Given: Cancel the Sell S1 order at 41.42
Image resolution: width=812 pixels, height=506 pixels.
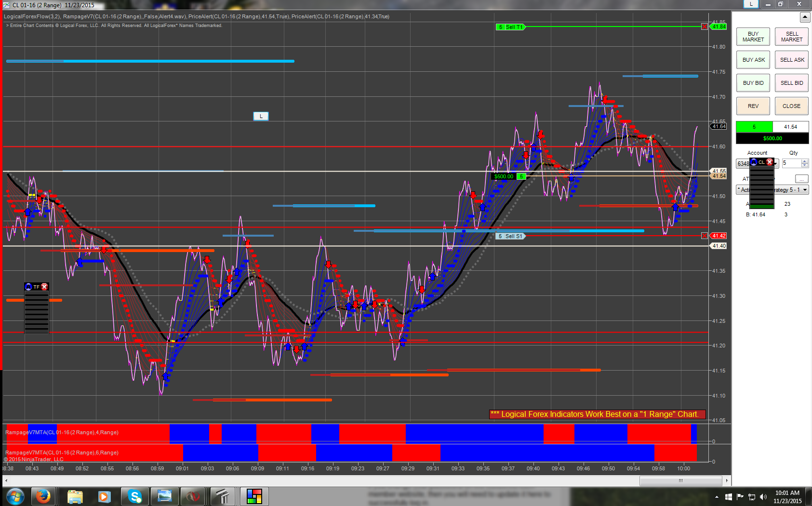Looking at the screenshot, I should click(x=705, y=236).
